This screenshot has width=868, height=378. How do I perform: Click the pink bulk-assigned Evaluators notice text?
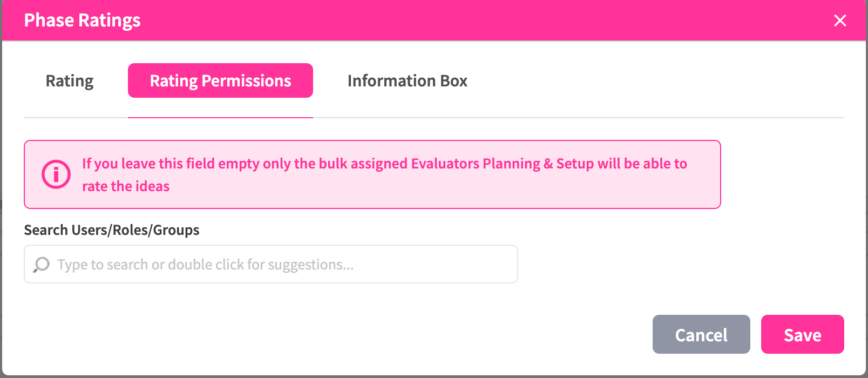pos(384,164)
